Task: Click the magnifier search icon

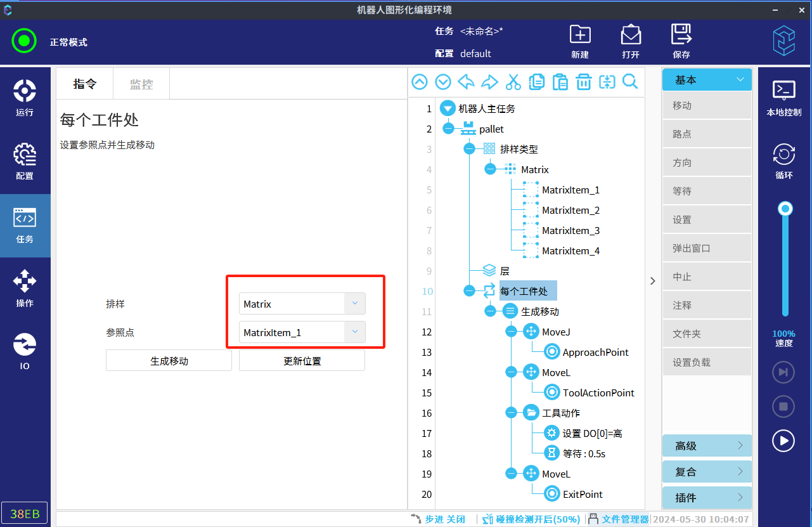Action: point(630,82)
